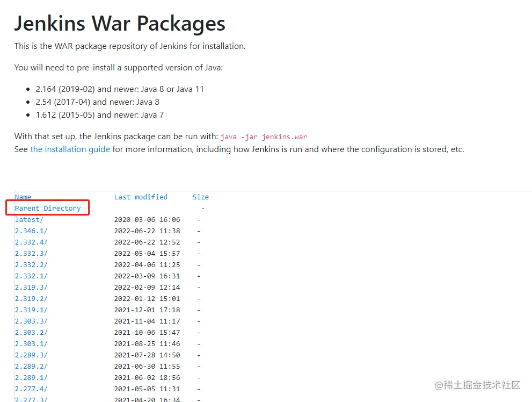This screenshot has width=532, height=402.
Task: Click the date 2022-05-04 15:57
Action: point(147,253)
